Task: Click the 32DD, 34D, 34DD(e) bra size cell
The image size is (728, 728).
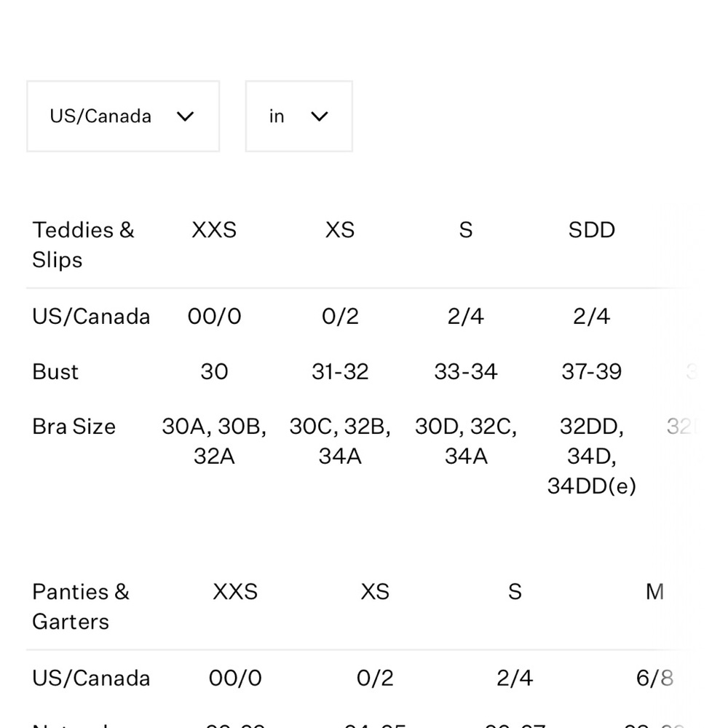Action: point(591,456)
